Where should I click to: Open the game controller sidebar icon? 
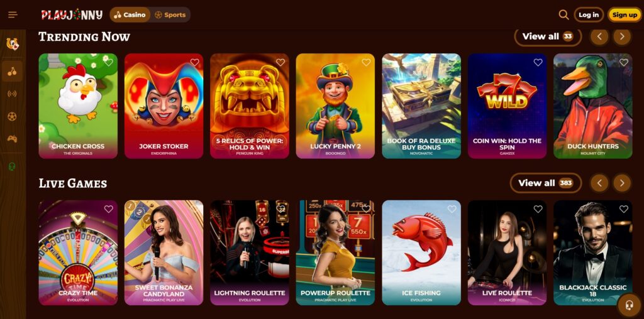pos(13,139)
